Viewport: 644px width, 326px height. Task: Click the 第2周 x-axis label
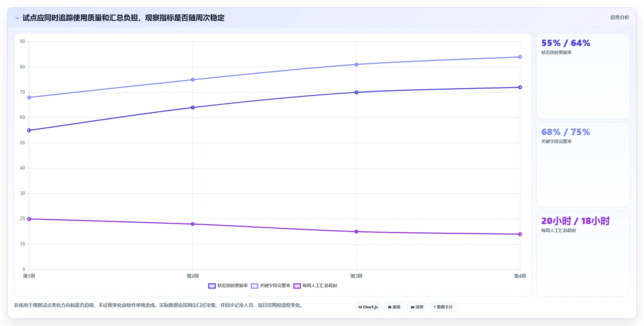click(193, 276)
